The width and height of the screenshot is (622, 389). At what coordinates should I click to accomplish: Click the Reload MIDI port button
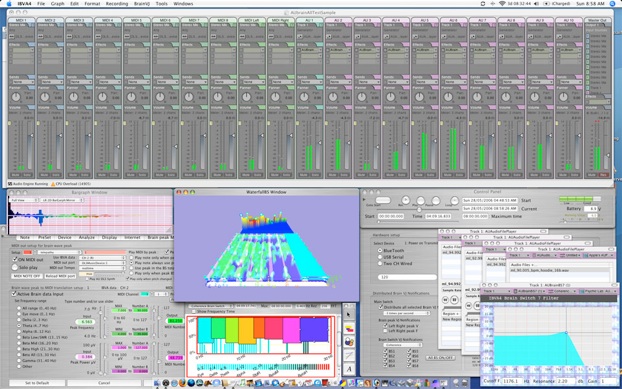60,276
